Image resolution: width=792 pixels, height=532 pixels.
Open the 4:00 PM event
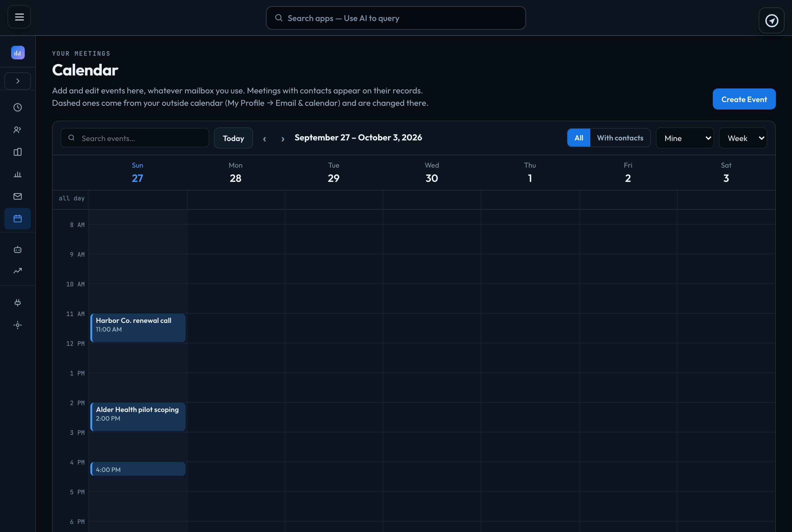point(138,469)
